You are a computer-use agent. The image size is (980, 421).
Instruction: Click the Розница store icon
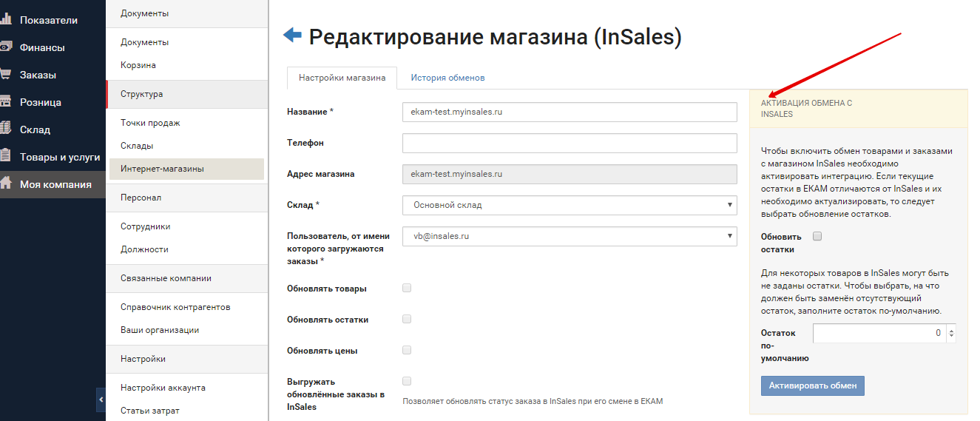(x=5, y=101)
